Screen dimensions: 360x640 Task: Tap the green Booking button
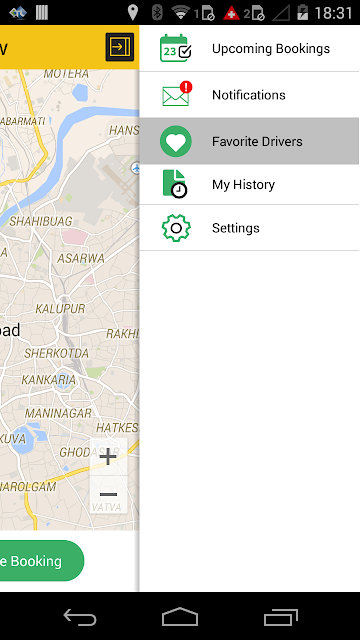(41, 561)
